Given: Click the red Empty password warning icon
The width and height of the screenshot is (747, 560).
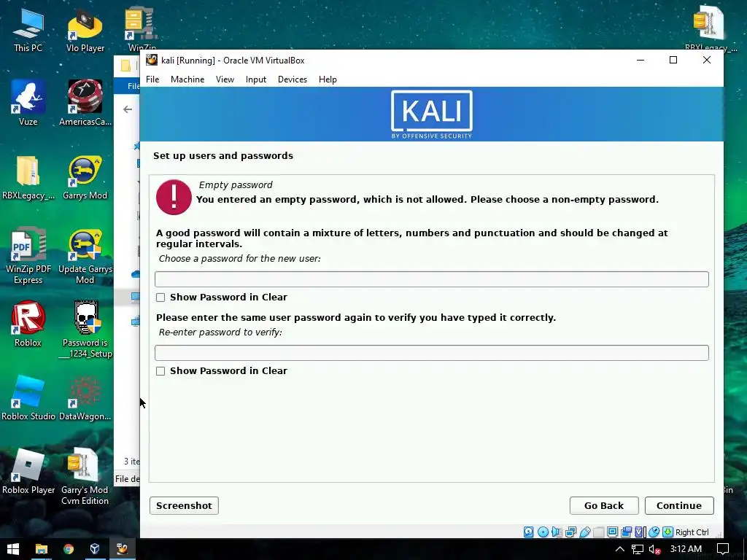Looking at the screenshot, I should point(174,197).
